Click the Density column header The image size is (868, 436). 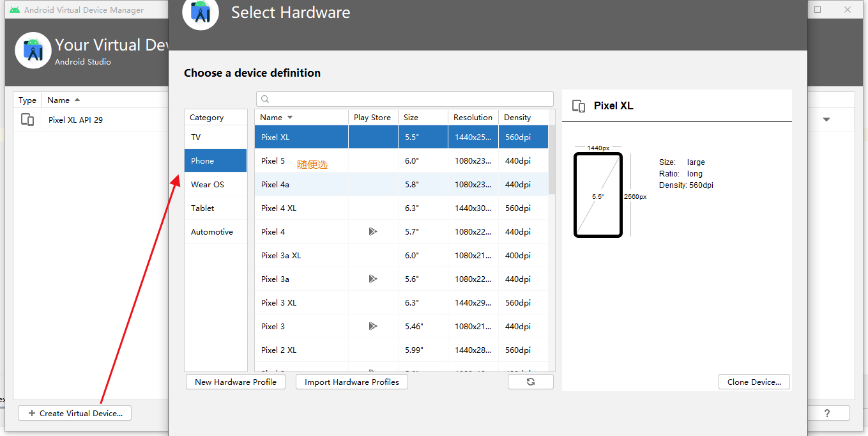point(523,118)
